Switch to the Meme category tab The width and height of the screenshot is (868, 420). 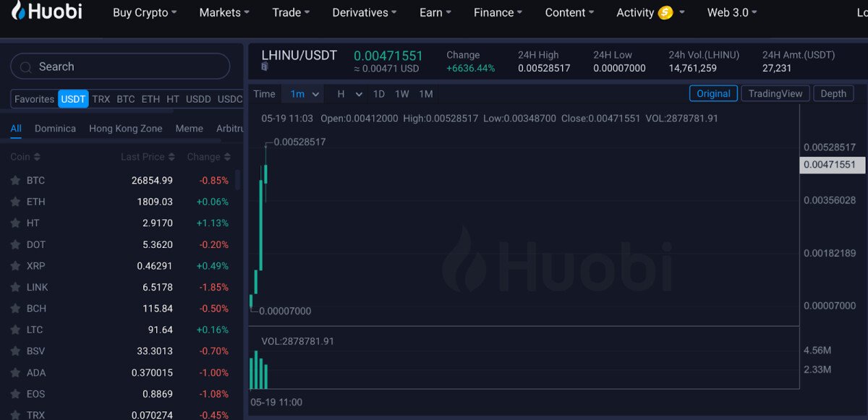[189, 128]
